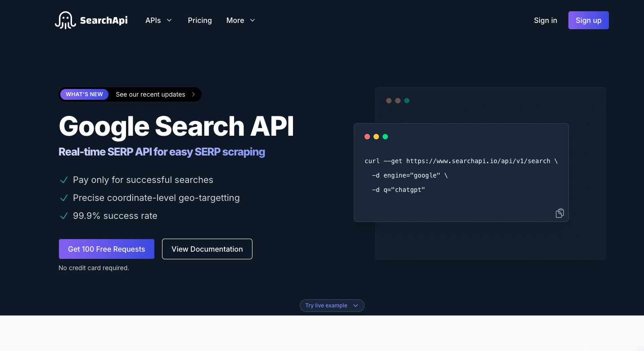The height and width of the screenshot is (351, 644).
Task: Click the SearchApi ghost logo icon
Action: coord(65,20)
